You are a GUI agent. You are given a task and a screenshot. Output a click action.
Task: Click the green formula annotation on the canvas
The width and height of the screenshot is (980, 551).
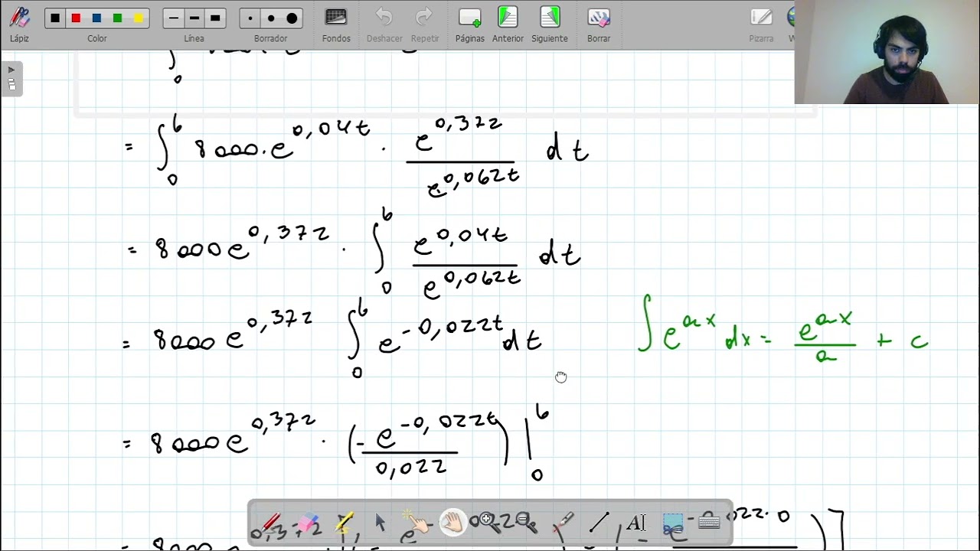pos(783,331)
